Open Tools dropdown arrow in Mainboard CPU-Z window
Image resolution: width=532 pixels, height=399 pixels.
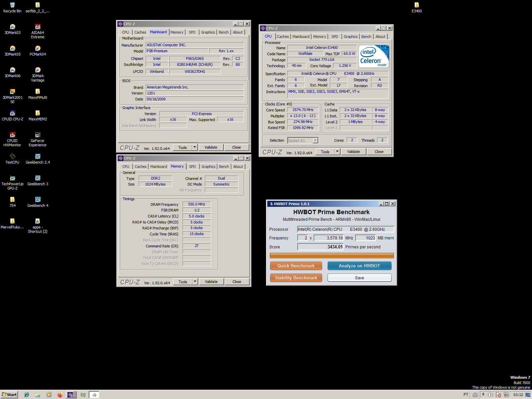[195, 147]
